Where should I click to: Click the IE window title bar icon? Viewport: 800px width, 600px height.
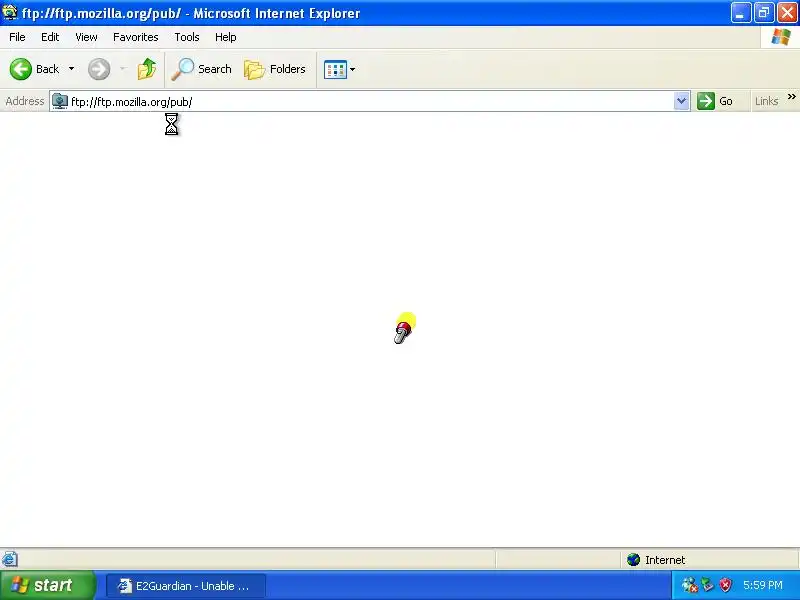10,12
